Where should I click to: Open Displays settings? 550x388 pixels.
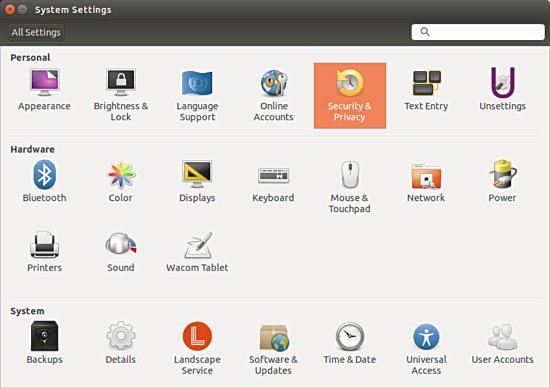[197, 181]
